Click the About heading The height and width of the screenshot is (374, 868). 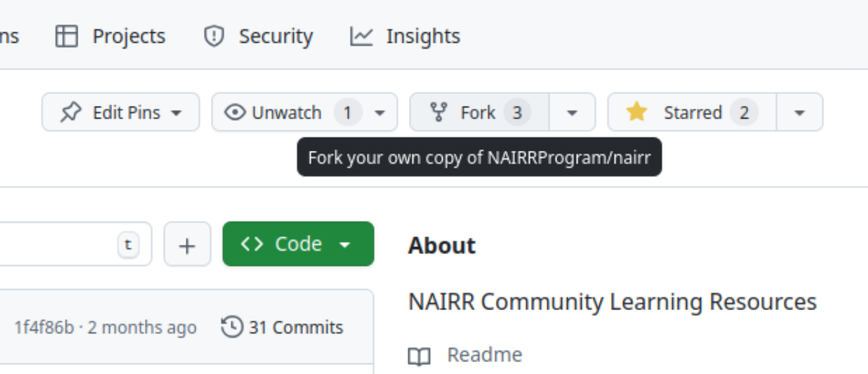pyautogui.click(x=441, y=245)
